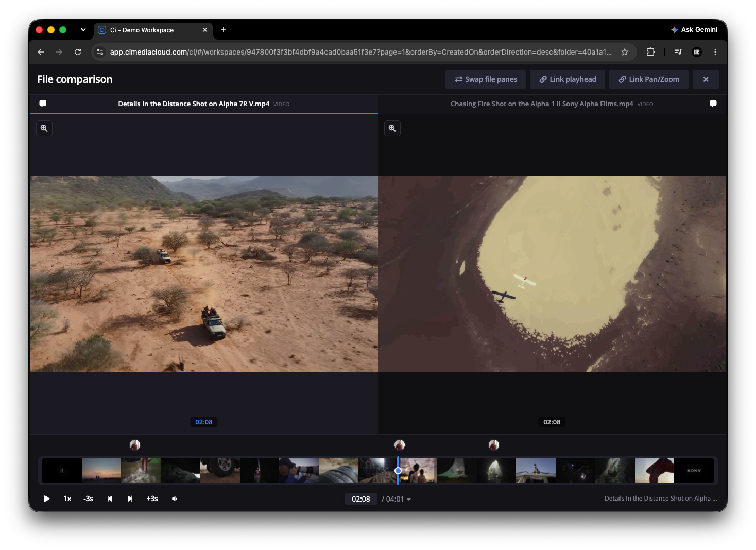The height and width of the screenshot is (550, 756).
Task: Click Ask Gemini
Action: click(694, 30)
